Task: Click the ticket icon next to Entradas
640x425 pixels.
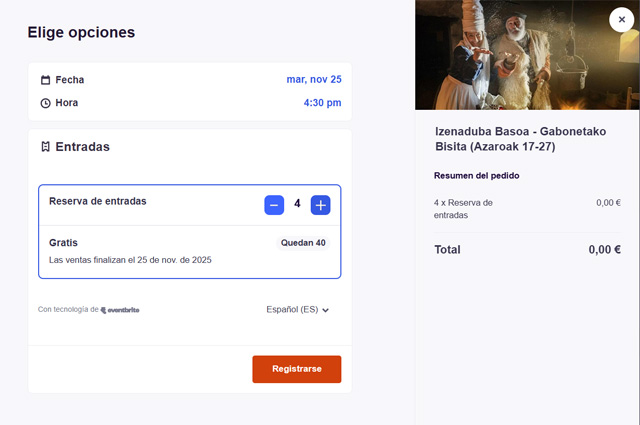Action: click(x=45, y=147)
